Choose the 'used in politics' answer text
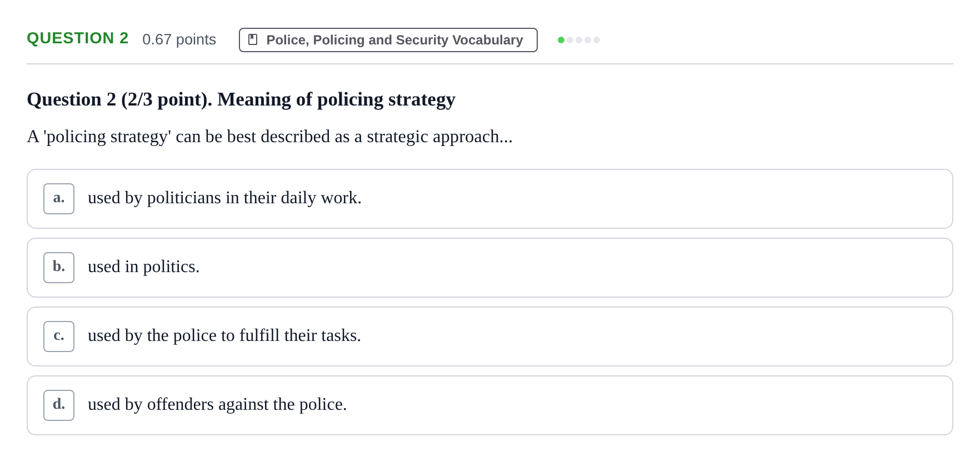 [x=143, y=267]
